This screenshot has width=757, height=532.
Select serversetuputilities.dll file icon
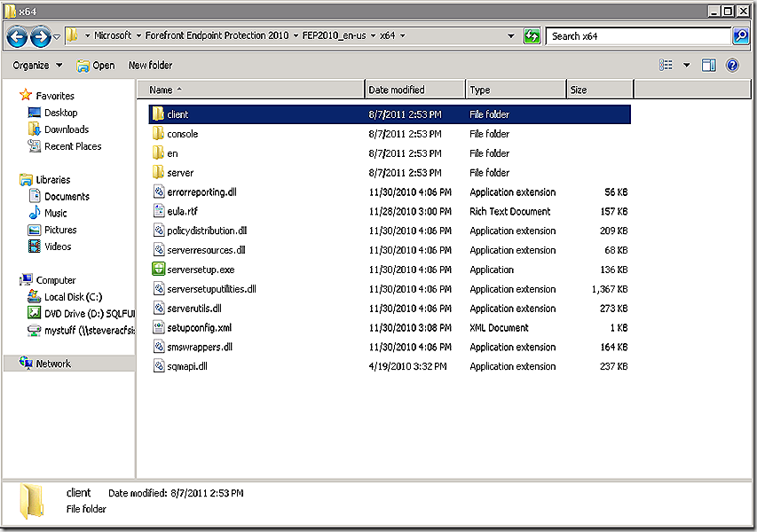159,289
